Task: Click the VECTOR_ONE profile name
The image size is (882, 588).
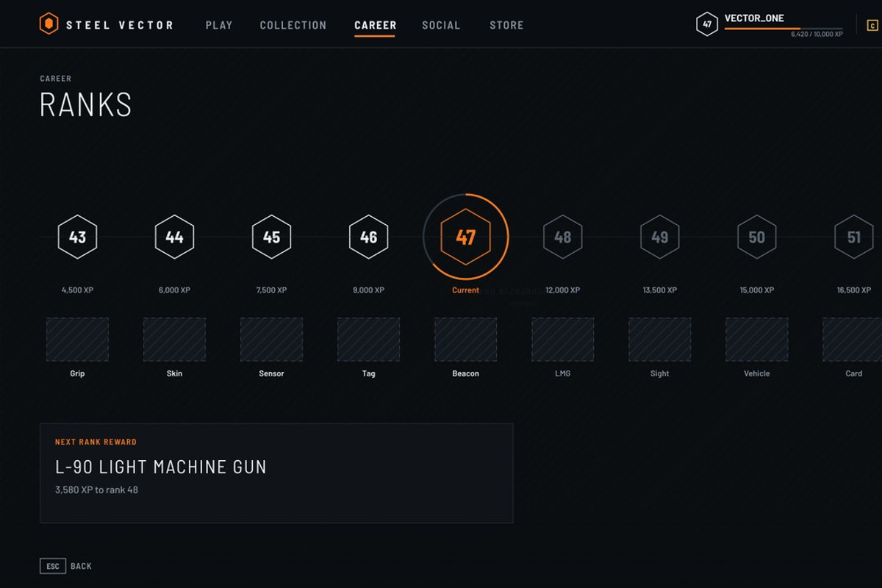Action: [754, 18]
